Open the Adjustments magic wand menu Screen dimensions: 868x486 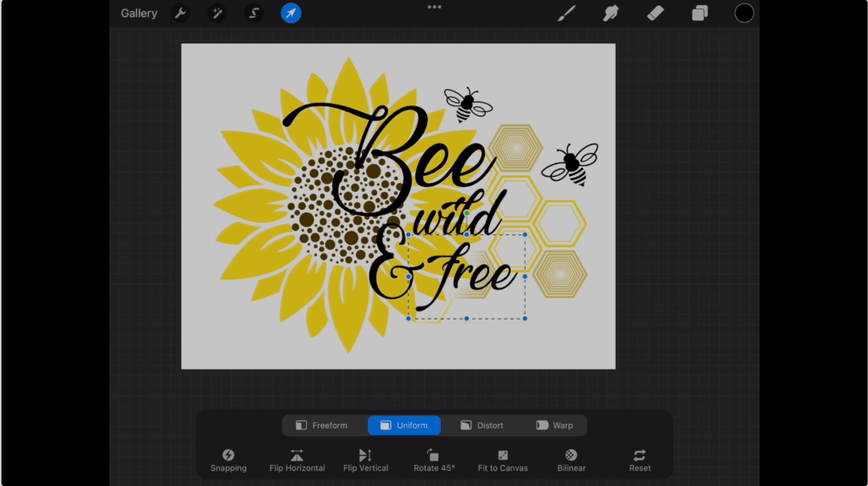coord(217,13)
